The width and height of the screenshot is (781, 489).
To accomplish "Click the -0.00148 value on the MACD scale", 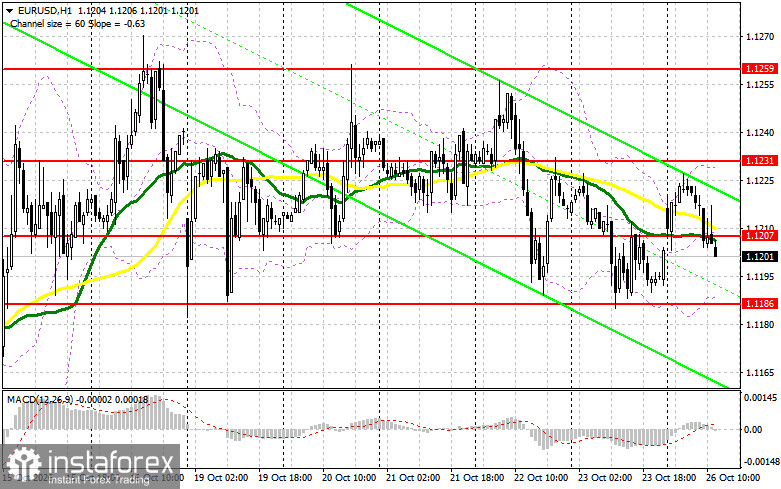I will coord(760,462).
